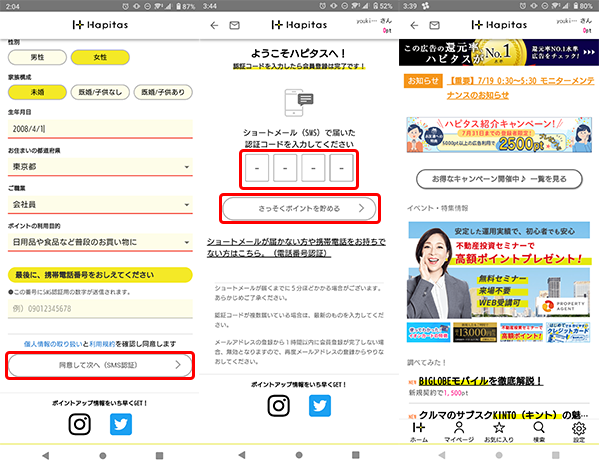Go to ホーム tab in bottom navigation
The image size is (600, 467).
(x=419, y=432)
